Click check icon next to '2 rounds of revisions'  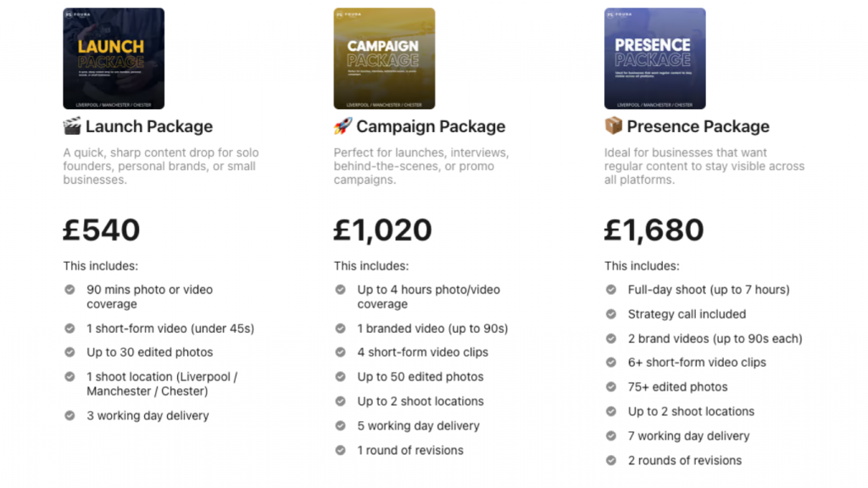click(611, 460)
